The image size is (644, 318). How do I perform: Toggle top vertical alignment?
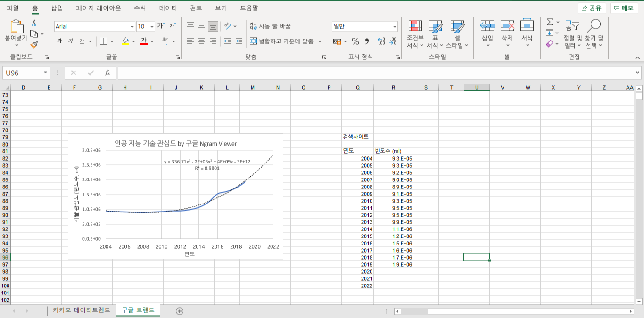pos(190,26)
